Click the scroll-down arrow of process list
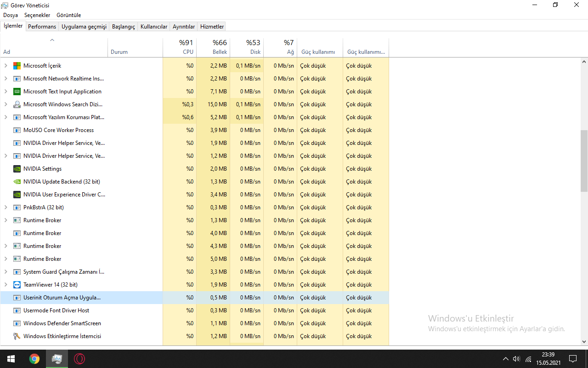The height and width of the screenshot is (368, 588). (x=584, y=342)
